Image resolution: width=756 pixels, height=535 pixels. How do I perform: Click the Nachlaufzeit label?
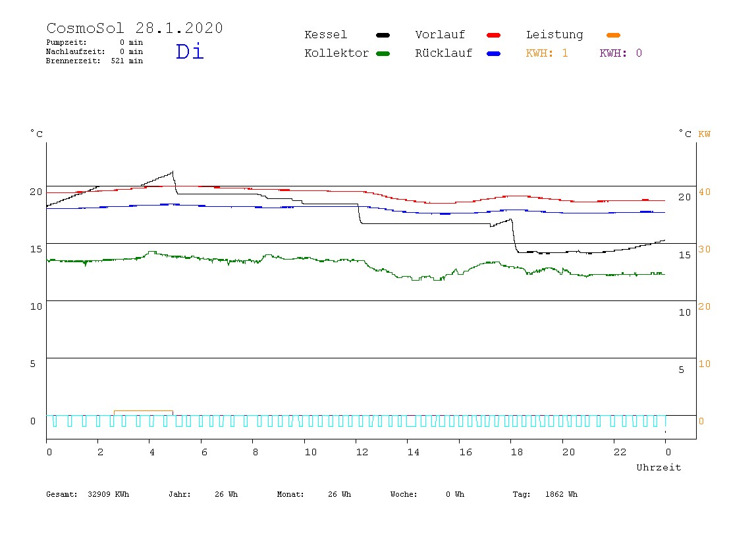coord(76,51)
